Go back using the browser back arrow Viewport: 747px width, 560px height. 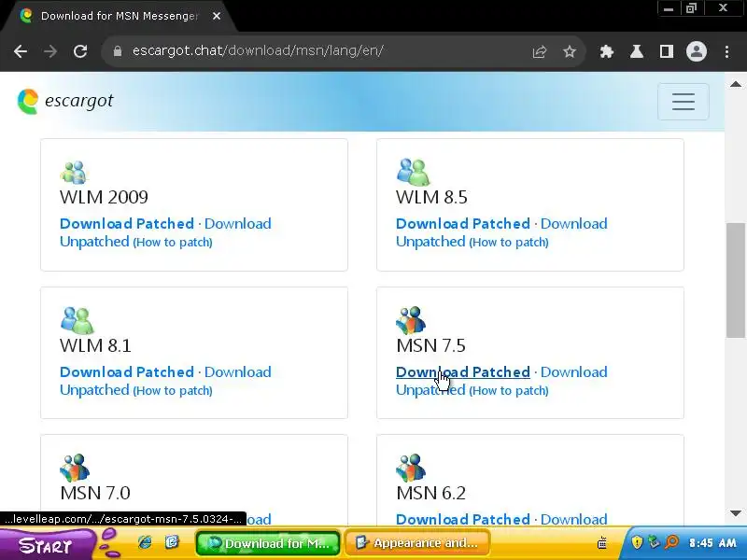point(21,51)
